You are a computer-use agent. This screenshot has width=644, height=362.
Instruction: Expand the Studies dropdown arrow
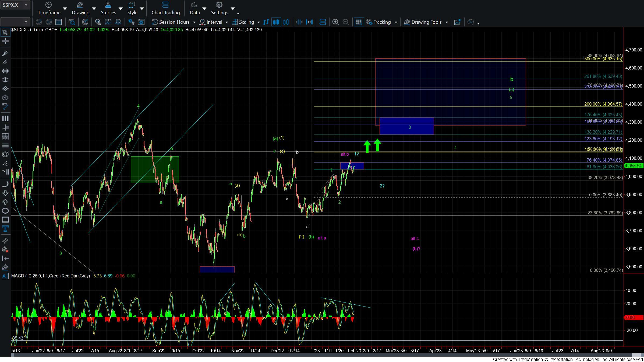tap(121, 9)
